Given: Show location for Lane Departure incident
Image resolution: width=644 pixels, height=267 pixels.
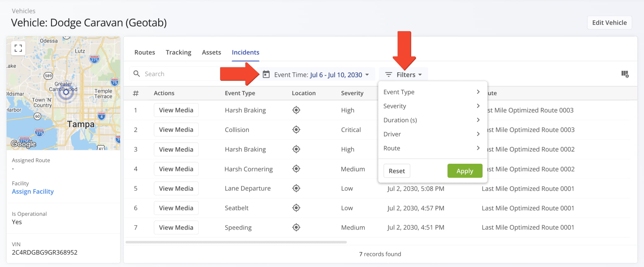Looking at the screenshot, I should click(x=296, y=188).
